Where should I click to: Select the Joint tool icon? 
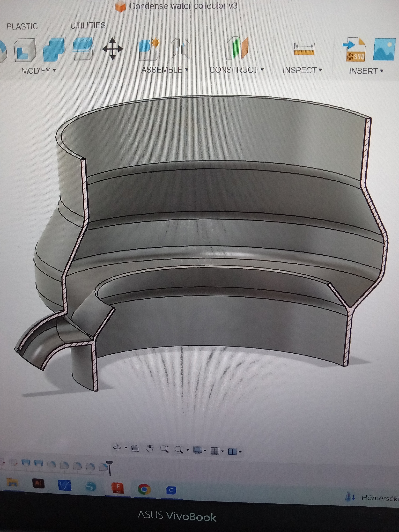[x=180, y=49]
